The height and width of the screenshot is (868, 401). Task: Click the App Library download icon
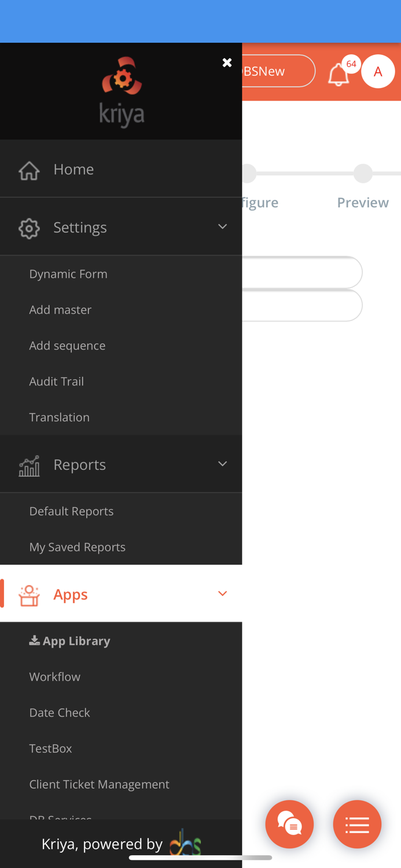click(35, 641)
